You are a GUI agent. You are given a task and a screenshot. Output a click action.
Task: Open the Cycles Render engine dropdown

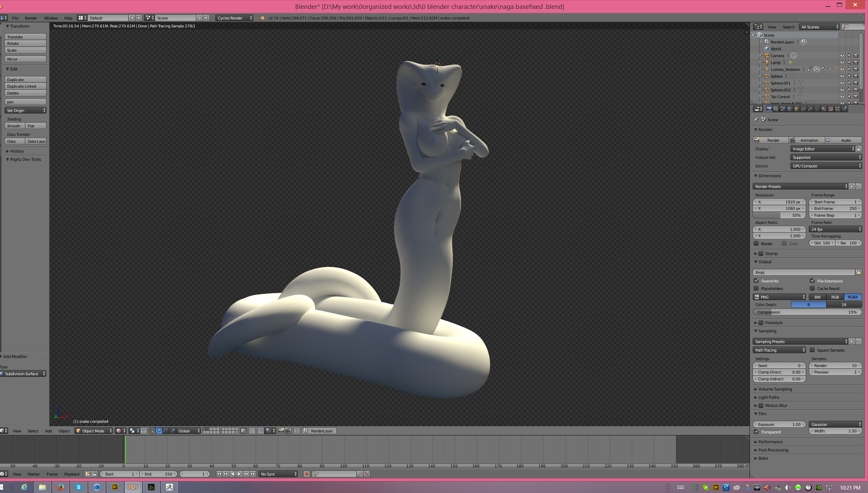[x=234, y=18]
